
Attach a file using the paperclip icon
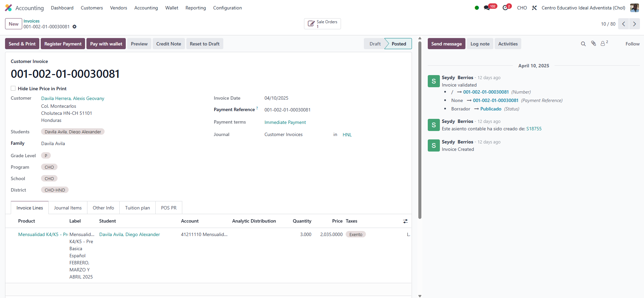594,43
